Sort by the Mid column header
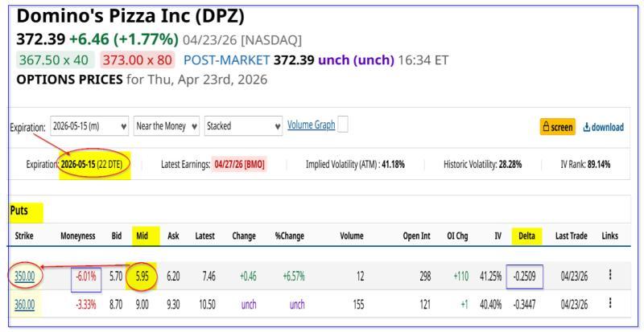 point(143,236)
